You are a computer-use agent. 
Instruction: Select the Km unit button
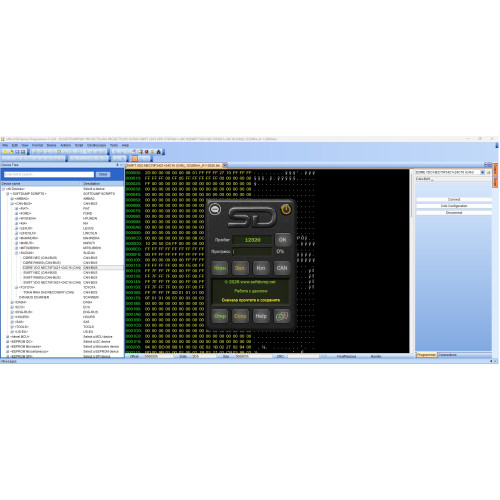point(261,268)
